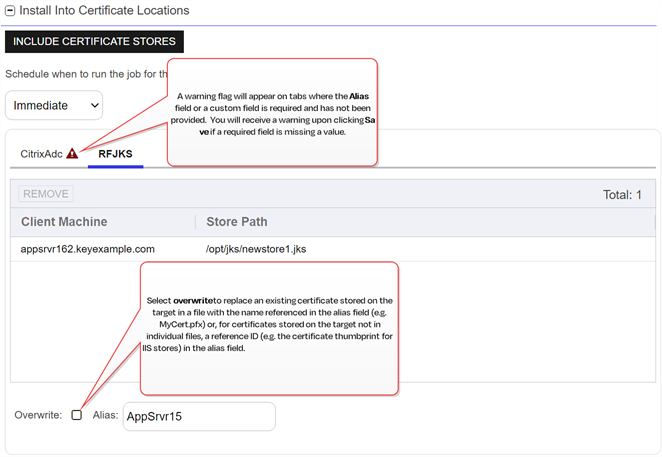This screenshot has height=457, width=662.
Task: Collapse the Install Into Certificate Locations section
Action: point(11,10)
